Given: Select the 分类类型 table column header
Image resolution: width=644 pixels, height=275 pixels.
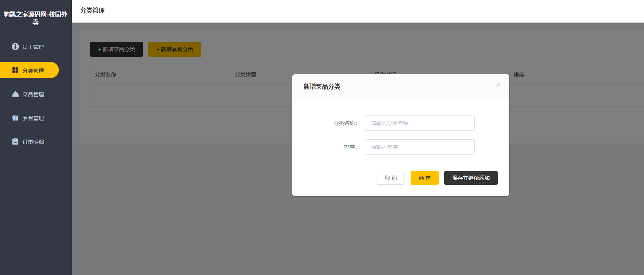Looking at the screenshot, I should click(x=246, y=75).
